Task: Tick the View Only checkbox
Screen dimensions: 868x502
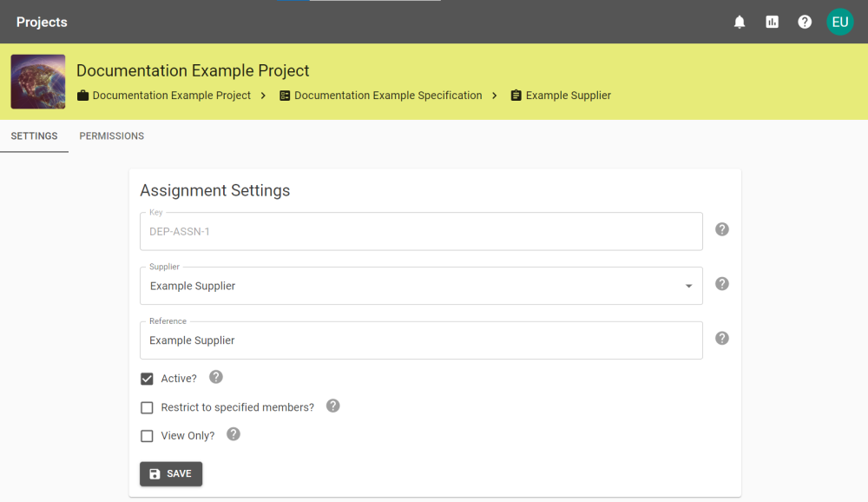Action: point(147,436)
